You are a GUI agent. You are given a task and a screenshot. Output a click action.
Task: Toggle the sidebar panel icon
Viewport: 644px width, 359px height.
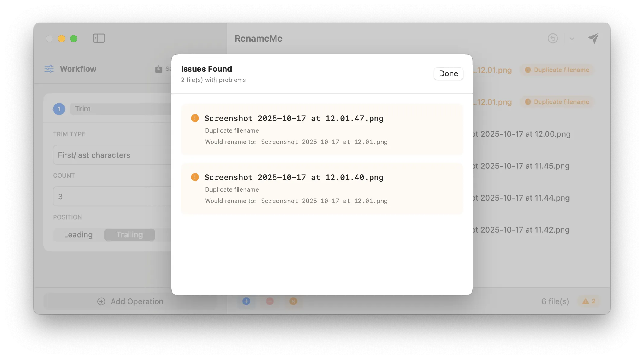pos(99,38)
